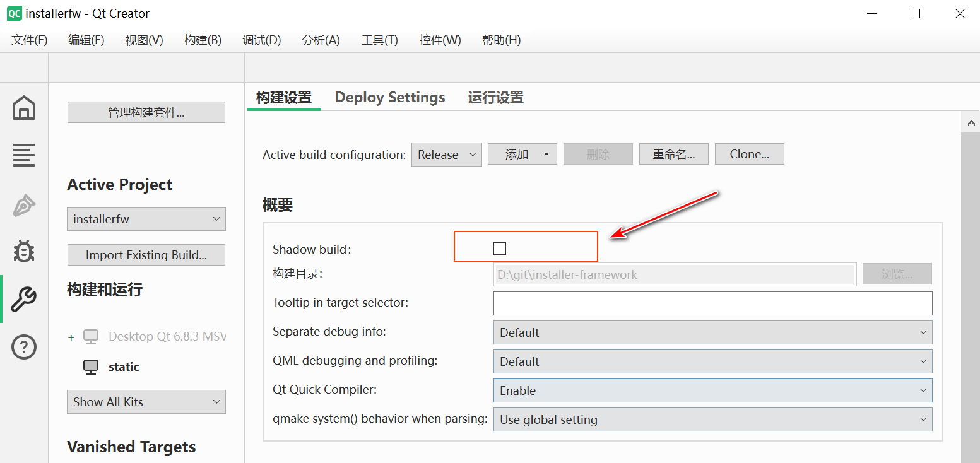
Task: Click the Tooltip in target selector field
Action: point(712,303)
